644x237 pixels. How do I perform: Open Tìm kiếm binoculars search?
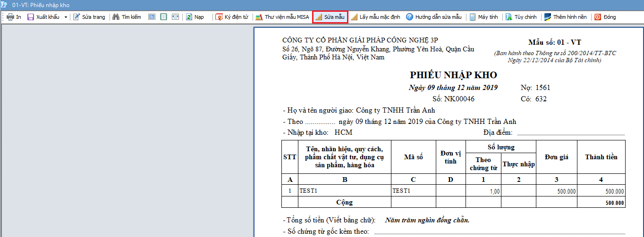pyautogui.click(x=127, y=17)
